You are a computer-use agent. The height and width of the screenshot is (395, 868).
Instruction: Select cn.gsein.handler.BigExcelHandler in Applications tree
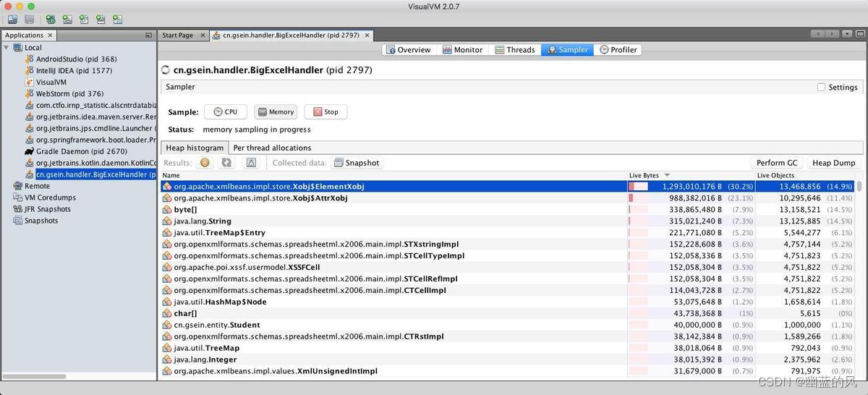point(95,174)
